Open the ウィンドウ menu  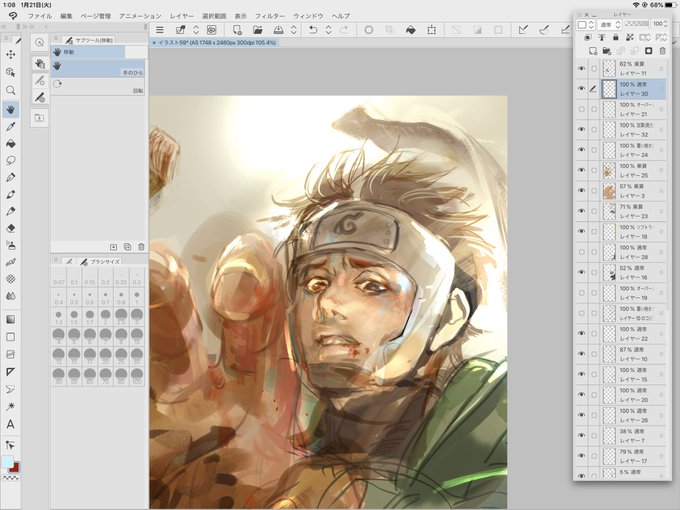(308, 16)
